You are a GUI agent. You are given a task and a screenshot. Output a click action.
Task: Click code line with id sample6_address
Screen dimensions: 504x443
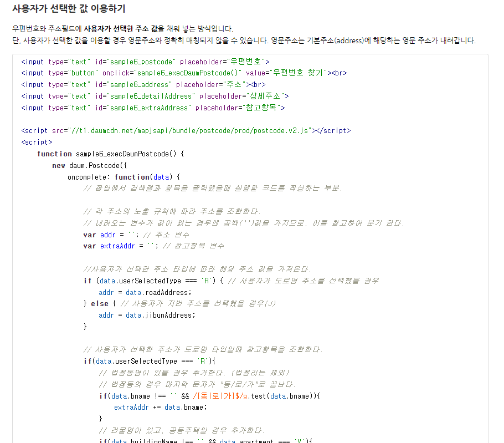(x=143, y=85)
